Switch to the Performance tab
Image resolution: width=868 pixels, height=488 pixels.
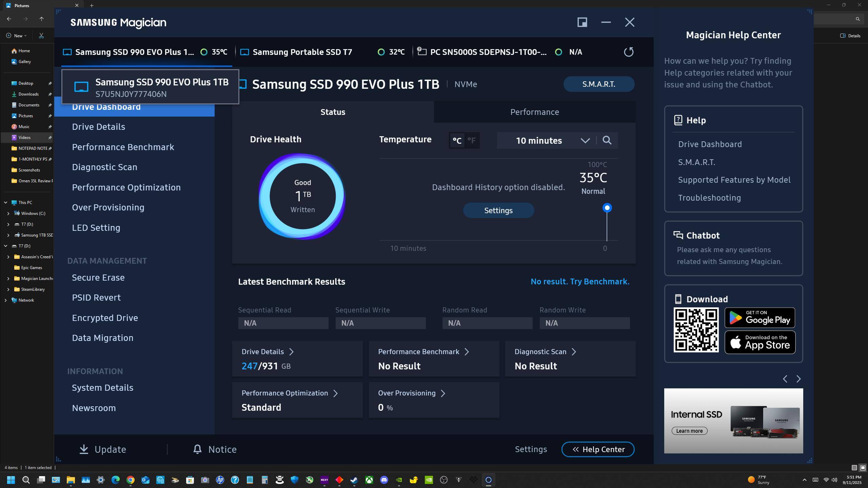click(534, 112)
